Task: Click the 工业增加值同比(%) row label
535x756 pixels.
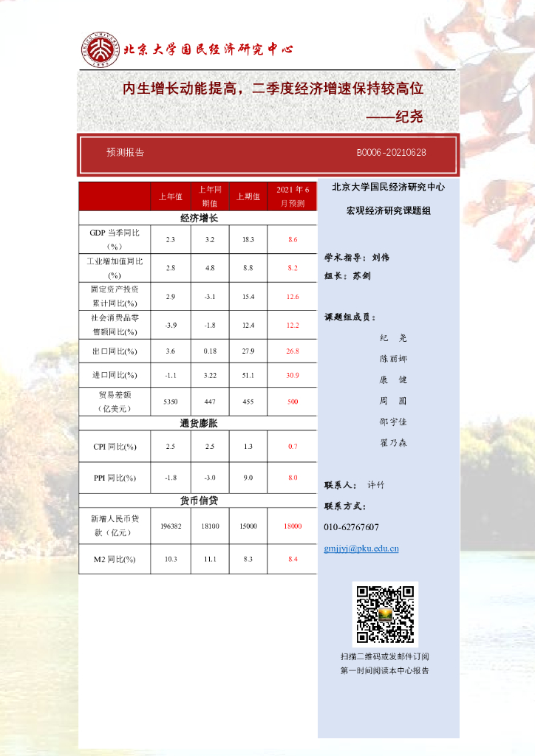Action: pyautogui.click(x=115, y=268)
